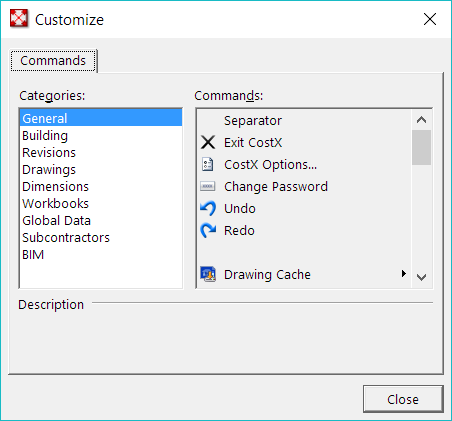Select the Separator command
This screenshot has width=452, height=421.
click(x=253, y=121)
